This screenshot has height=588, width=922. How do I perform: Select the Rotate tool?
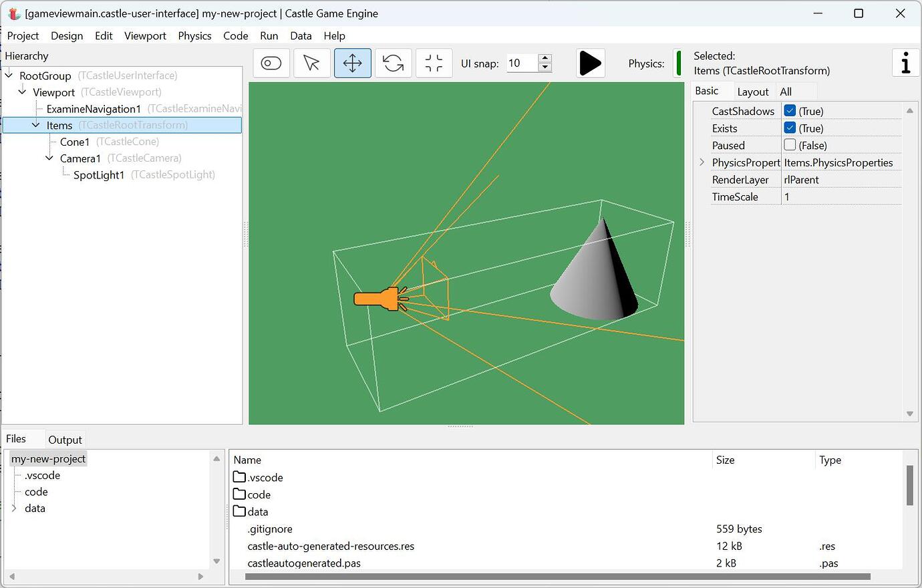pos(393,63)
